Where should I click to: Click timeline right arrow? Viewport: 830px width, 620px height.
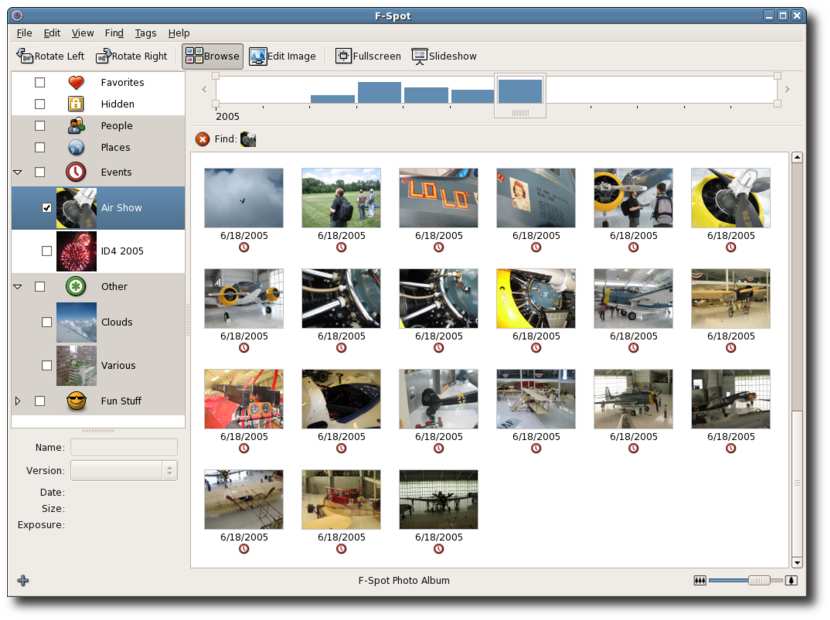coord(787,89)
